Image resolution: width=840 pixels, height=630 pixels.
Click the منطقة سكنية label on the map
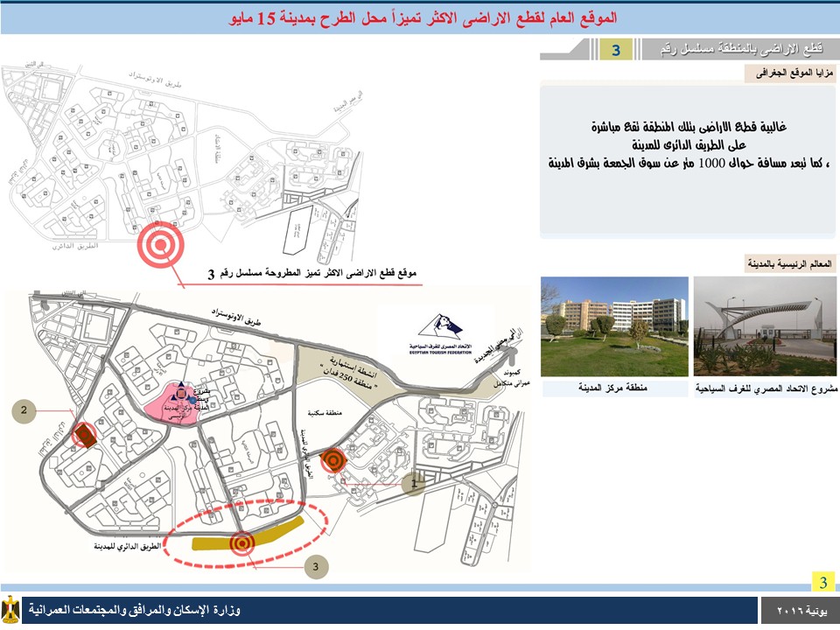coord(325,412)
